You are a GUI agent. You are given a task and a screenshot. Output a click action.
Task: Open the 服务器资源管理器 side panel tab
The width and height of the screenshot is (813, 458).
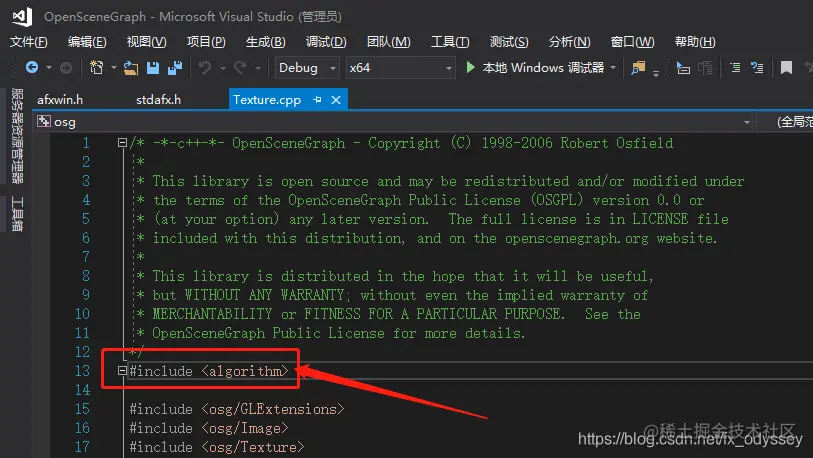17,136
